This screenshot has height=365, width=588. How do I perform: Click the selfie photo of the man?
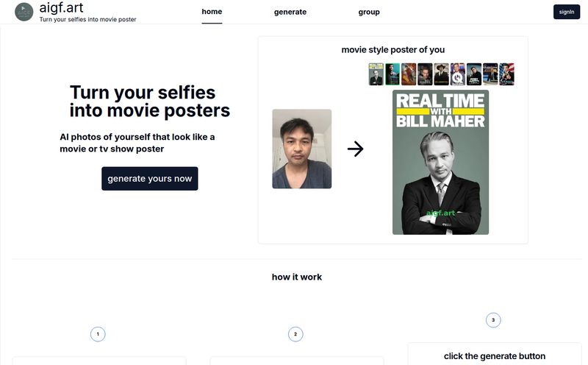pyautogui.click(x=301, y=149)
